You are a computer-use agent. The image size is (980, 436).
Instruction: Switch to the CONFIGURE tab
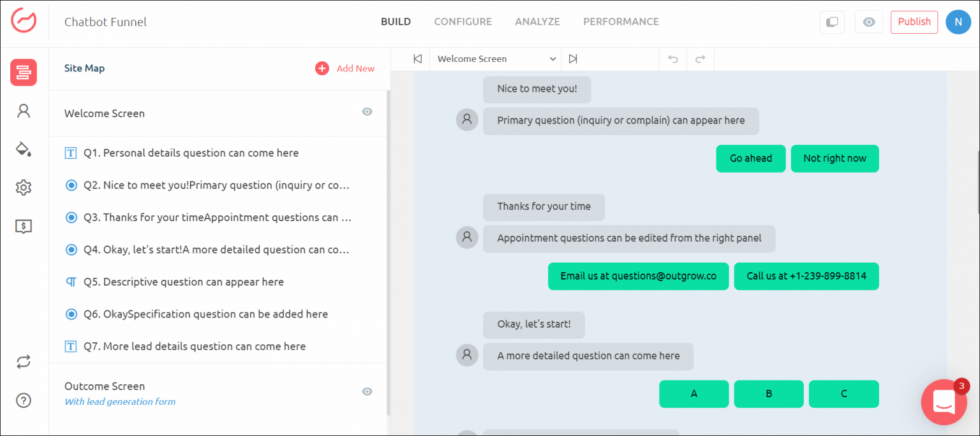click(x=463, y=22)
